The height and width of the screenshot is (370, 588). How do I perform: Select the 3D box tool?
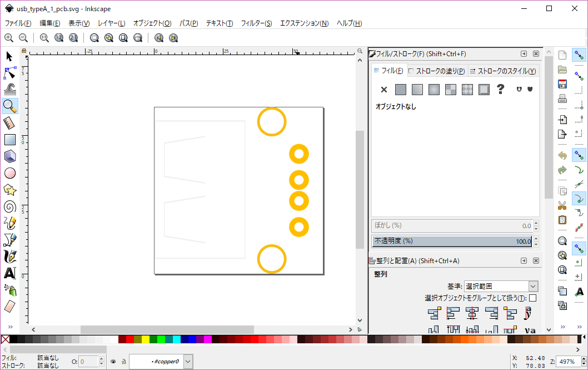(x=9, y=156)
